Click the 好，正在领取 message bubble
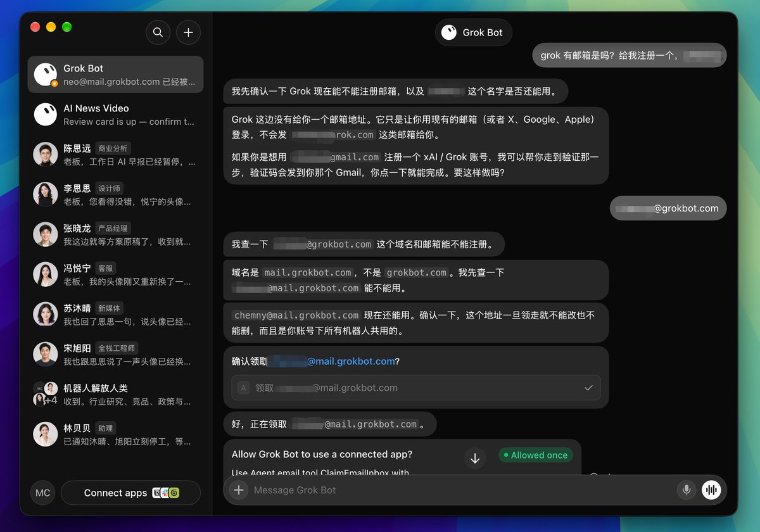The width and height of the screenshot is (760, 532). [x=330, y=424]
